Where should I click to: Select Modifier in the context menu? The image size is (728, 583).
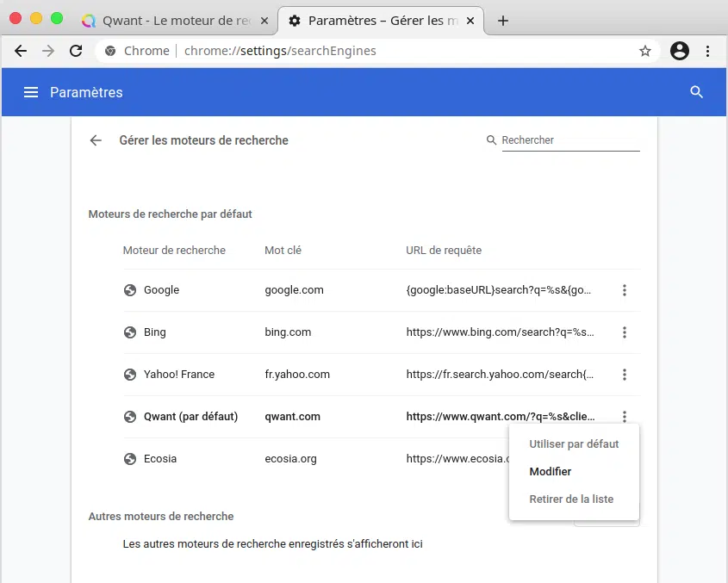point(574,472)
